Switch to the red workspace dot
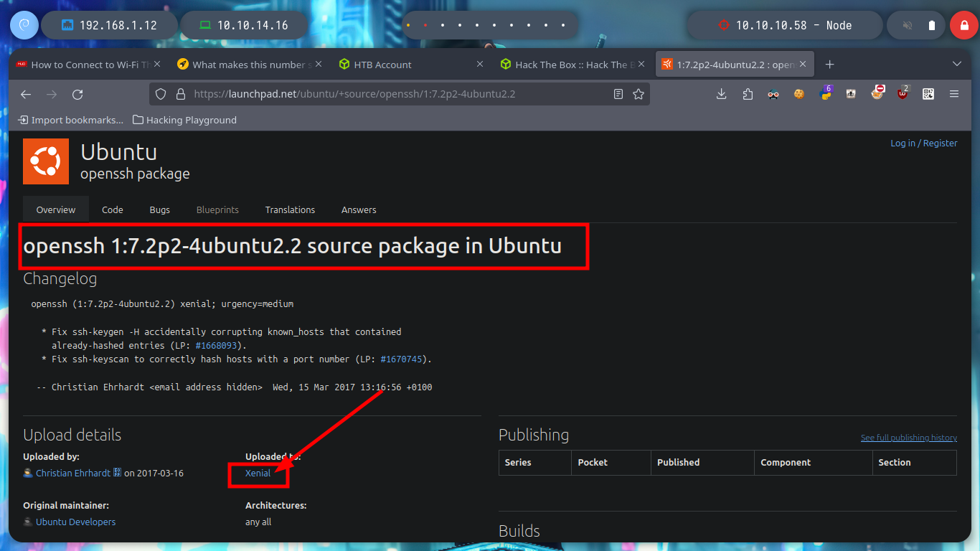 click(x=425, y=25)
